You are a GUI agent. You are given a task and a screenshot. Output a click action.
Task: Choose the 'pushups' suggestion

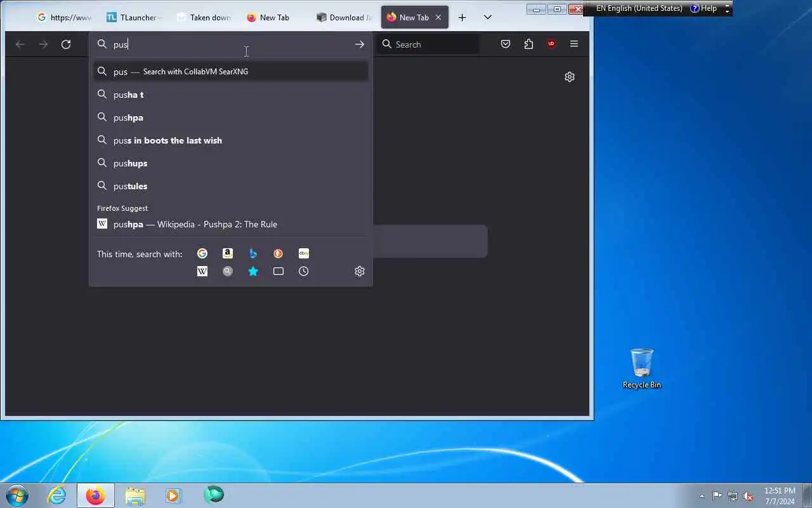click(230, 163)
